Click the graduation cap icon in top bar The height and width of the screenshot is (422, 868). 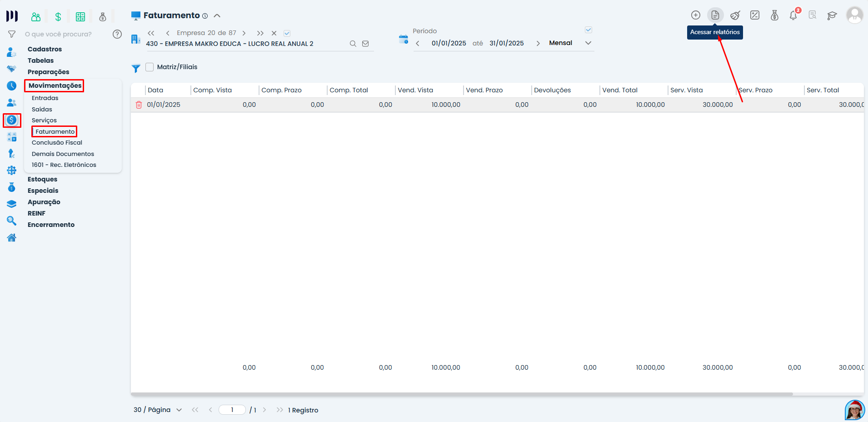[x=832, y=15]
